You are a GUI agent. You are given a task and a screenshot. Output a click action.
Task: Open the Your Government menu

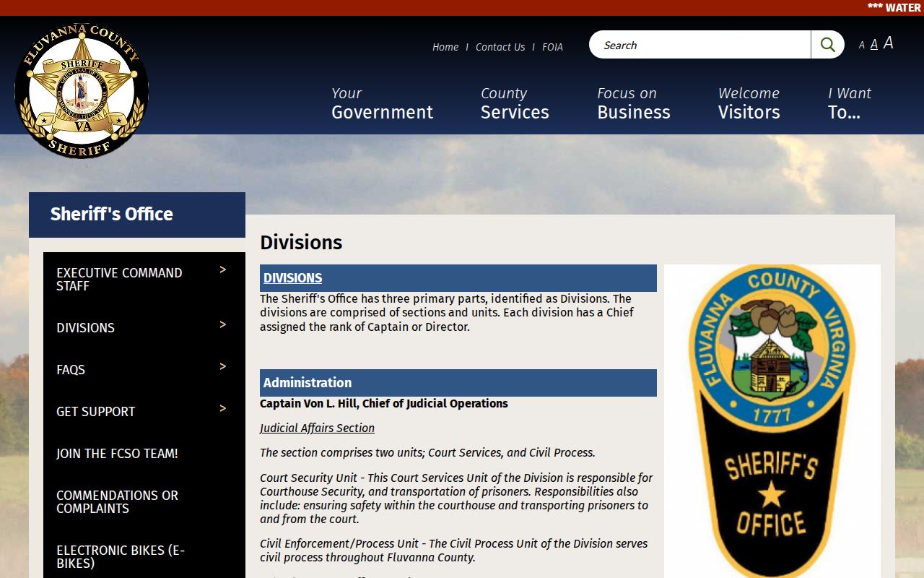[x=382, y=103]
